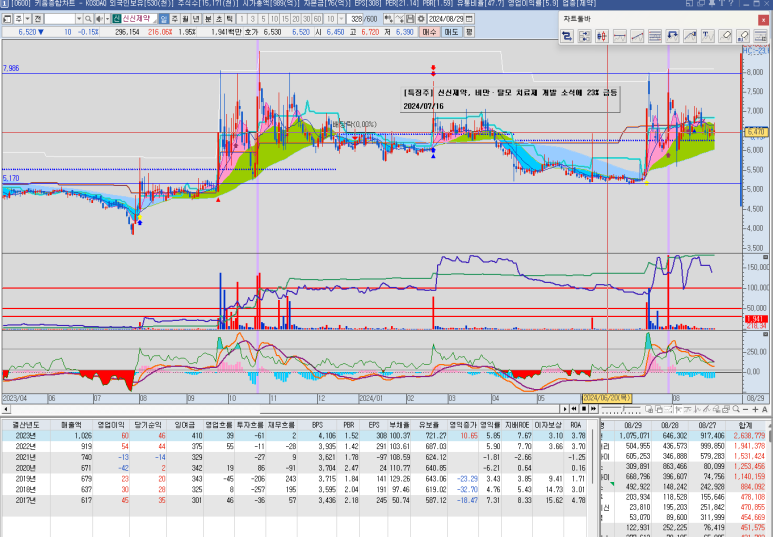Click the A auto-fit icon at chart bottom

(x=765, y=409)
